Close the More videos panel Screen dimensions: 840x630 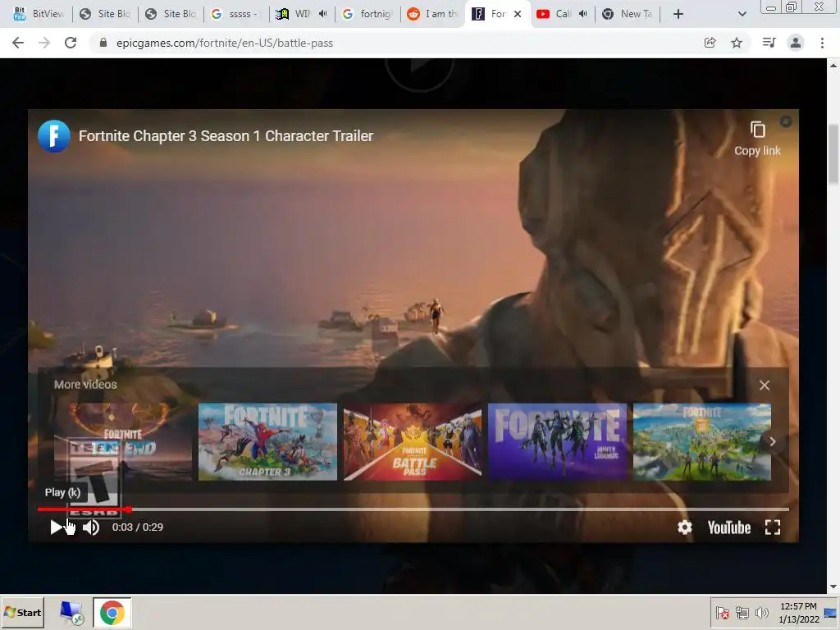(765, 386)
